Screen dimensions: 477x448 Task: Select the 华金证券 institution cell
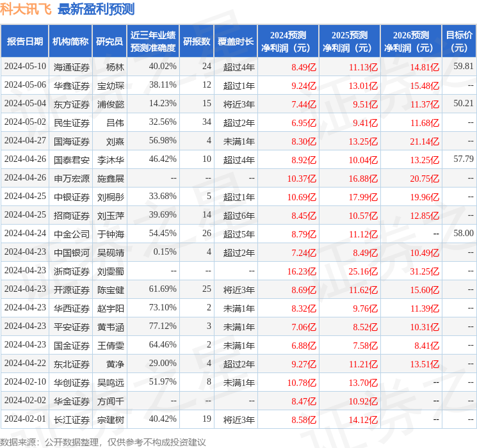tap(72, 401)
